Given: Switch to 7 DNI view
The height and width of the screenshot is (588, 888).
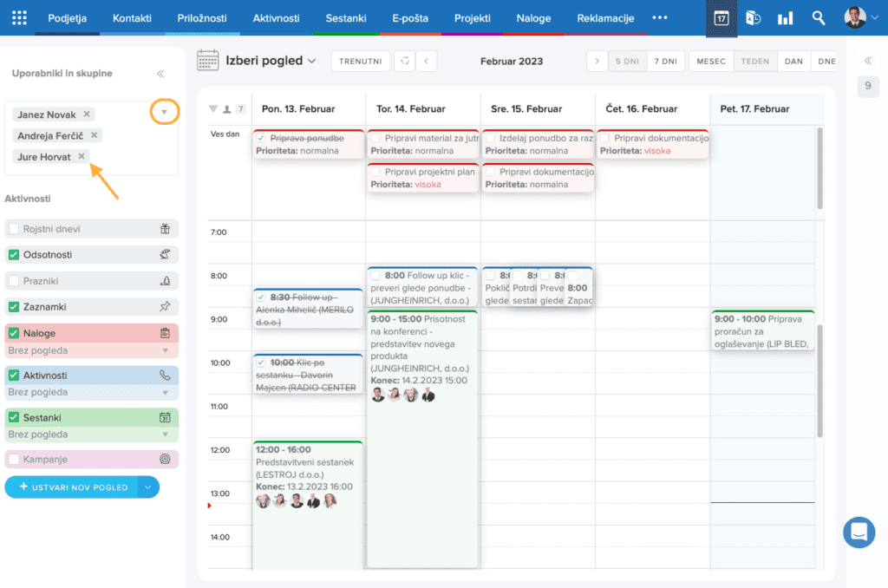Looking at the screenshot, I should [x=665, y=62].
